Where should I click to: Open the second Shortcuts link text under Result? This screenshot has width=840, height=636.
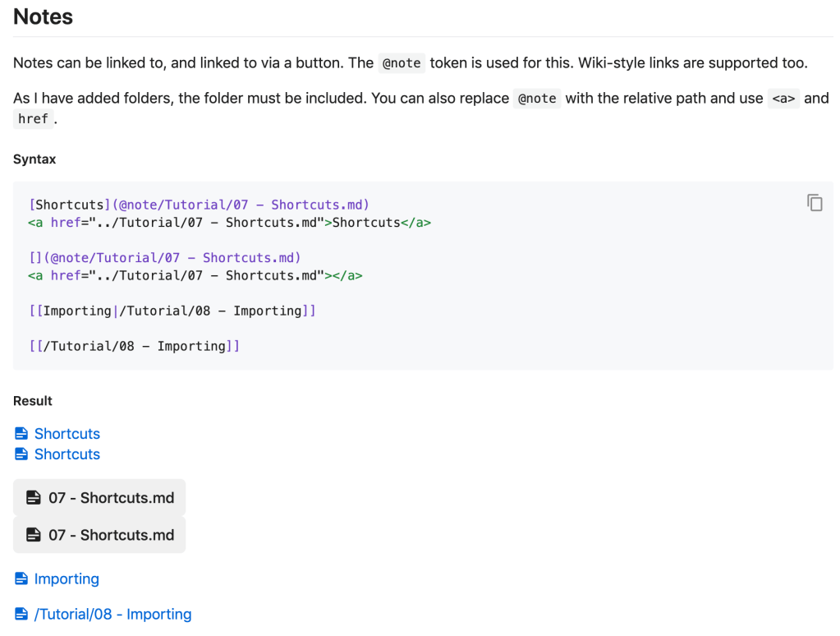click(67, 454)
